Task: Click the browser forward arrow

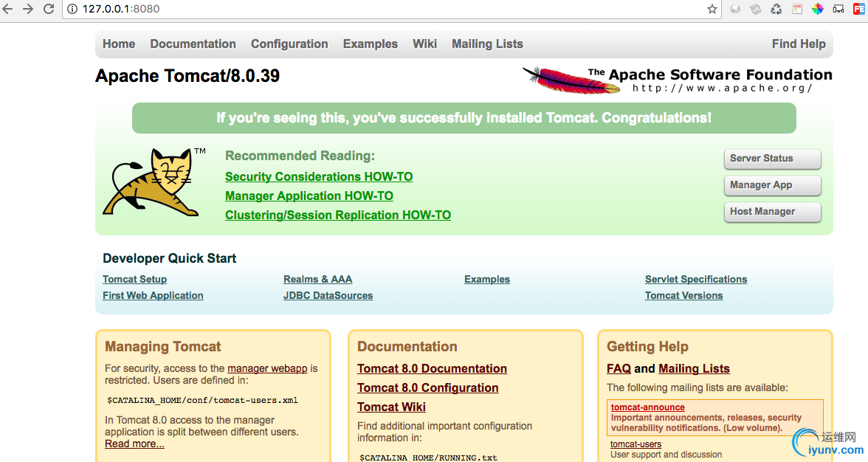Action: coord(28,9)
